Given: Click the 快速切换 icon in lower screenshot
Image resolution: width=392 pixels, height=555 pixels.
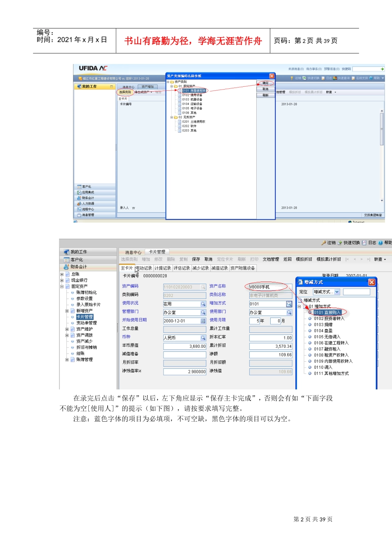Looking at the screenshot, I should (340, 243).
